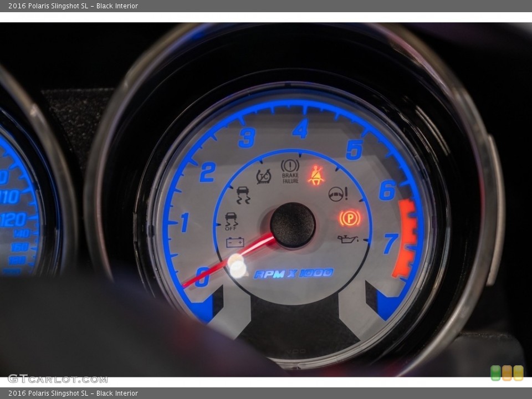The height and width of the screenshot is (399, 532).
Task: Click the number 1 on the tachometer
Action: (x=185, y=222)
